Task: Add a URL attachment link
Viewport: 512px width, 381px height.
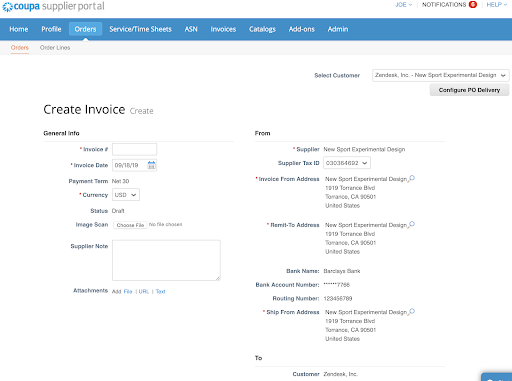Action: coord(144,291)
